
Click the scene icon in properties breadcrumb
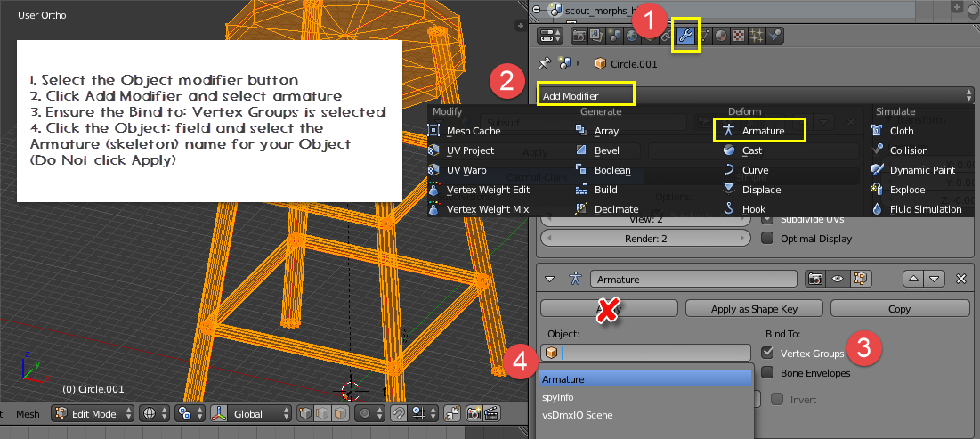(565, 63)
